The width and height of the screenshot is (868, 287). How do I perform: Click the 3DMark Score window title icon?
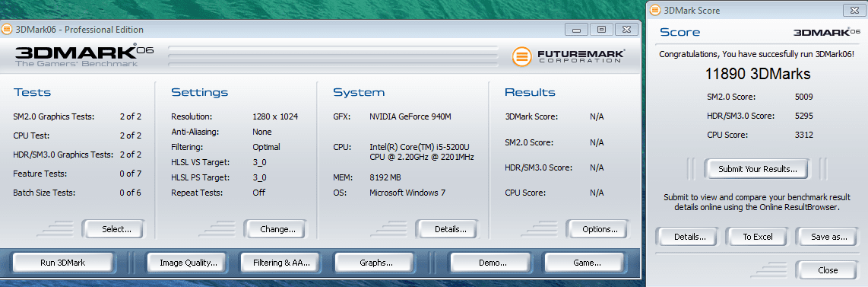[x=655, y=10]
